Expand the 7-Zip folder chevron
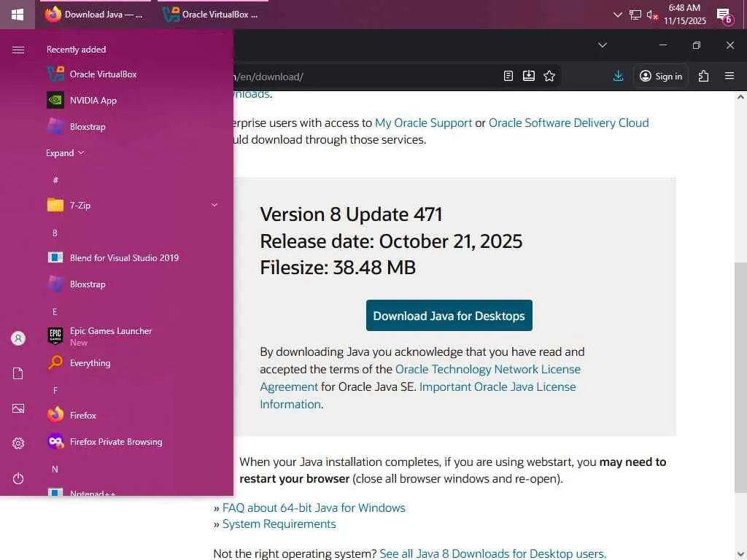747x560 pixels. tap(214, 206)
